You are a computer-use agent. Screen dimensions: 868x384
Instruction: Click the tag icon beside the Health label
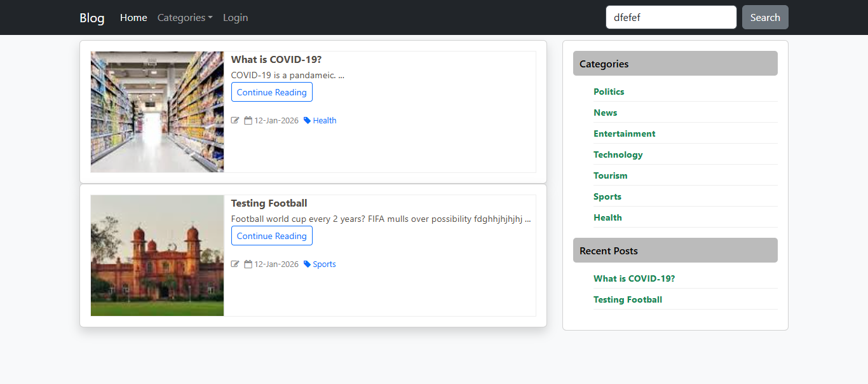[308, 121]
